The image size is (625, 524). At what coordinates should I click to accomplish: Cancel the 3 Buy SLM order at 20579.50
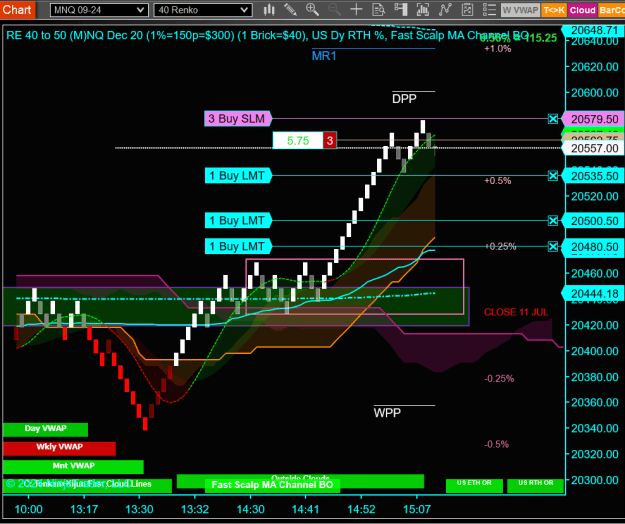(552, 119)
